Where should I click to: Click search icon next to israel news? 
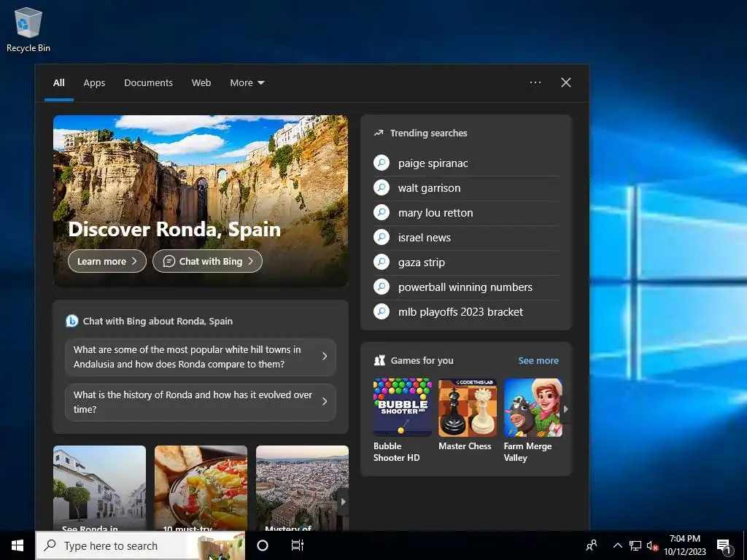point(382,237)
